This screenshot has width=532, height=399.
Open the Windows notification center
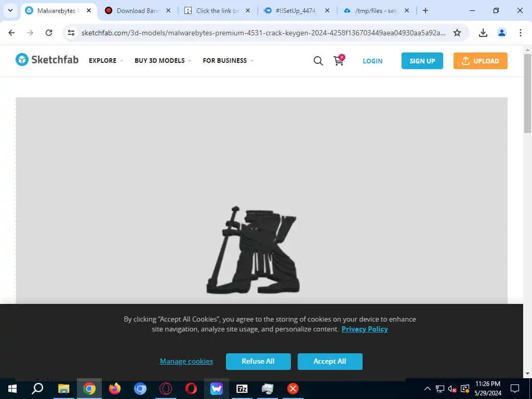(515, 389)
